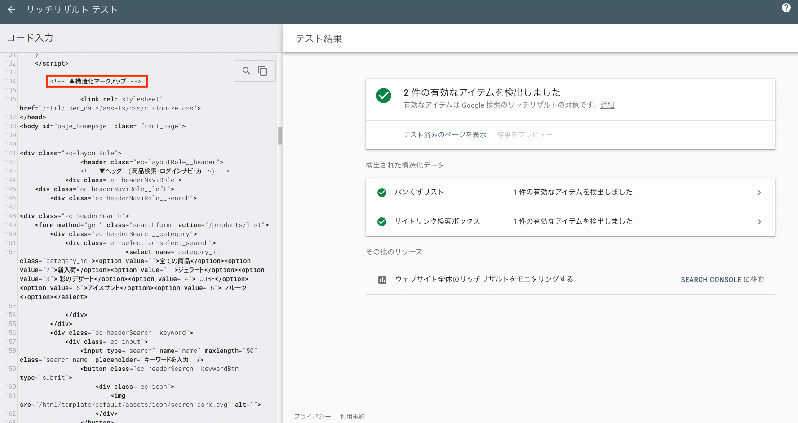The height and width of the screenshot is (423, 798).
Task: Copy the code with the copy icon
Action: click(x=263, y=71)
